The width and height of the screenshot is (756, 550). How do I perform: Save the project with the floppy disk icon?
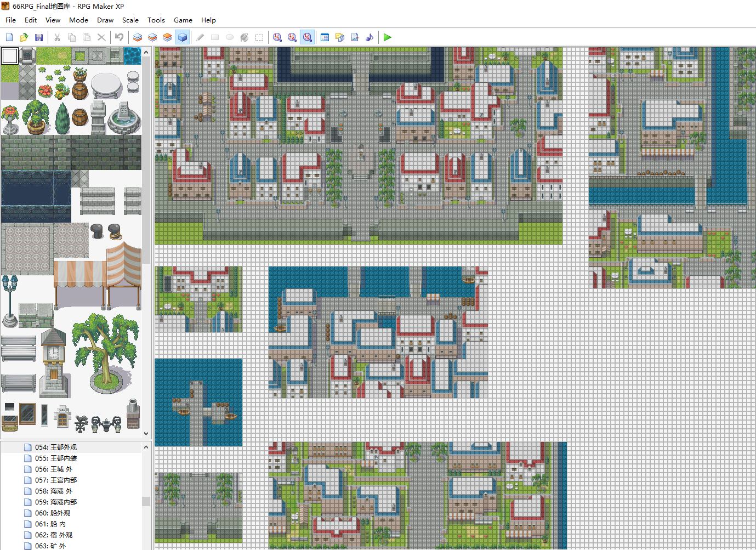pos(39,37)
